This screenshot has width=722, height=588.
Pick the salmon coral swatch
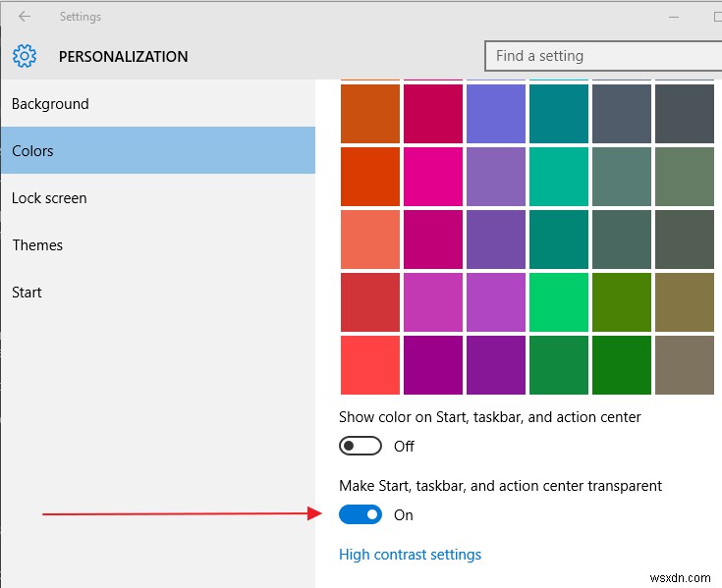370,240
